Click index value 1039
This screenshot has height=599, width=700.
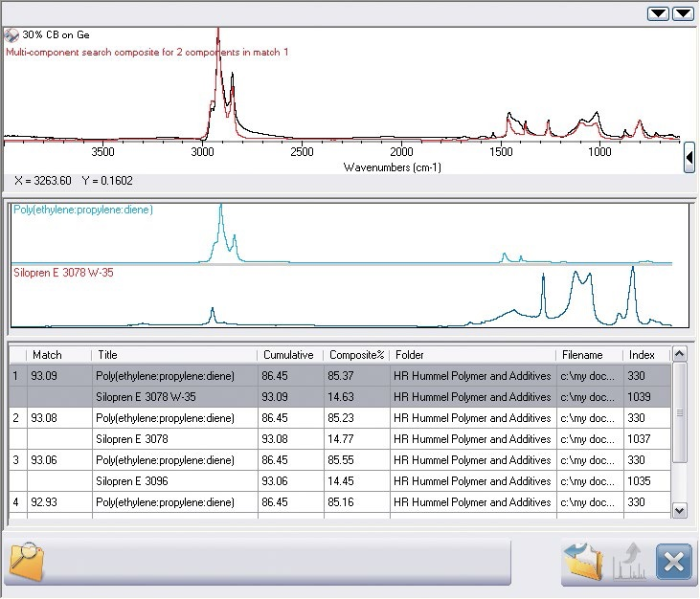click(639, 397)
